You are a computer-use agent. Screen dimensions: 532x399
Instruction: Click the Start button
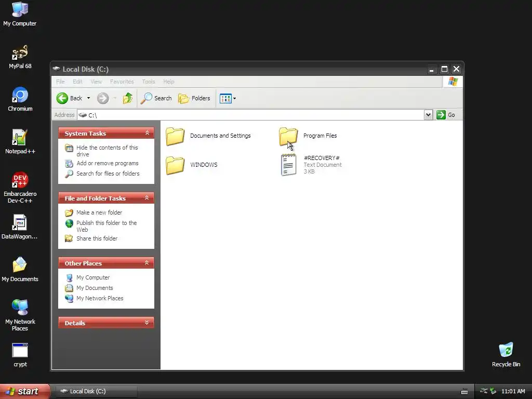[x=24, y=391]
